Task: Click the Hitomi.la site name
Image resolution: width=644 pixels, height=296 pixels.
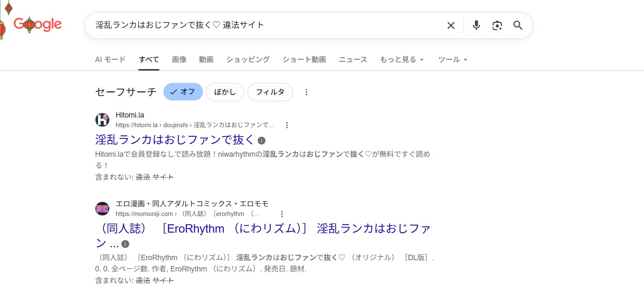Action: [x=130, y=115]
